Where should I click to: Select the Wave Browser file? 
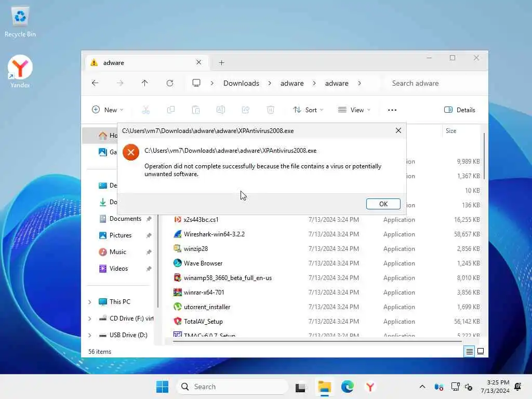coord(203,263)
